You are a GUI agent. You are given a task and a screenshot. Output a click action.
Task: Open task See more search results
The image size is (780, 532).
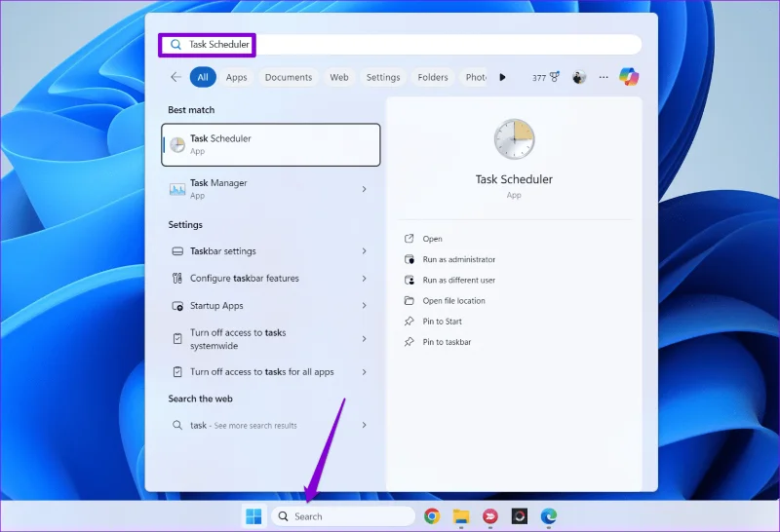pos(271,425)
